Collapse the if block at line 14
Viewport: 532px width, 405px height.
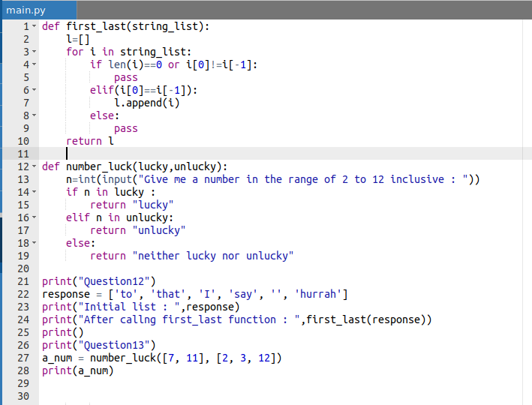click(35, 192)
